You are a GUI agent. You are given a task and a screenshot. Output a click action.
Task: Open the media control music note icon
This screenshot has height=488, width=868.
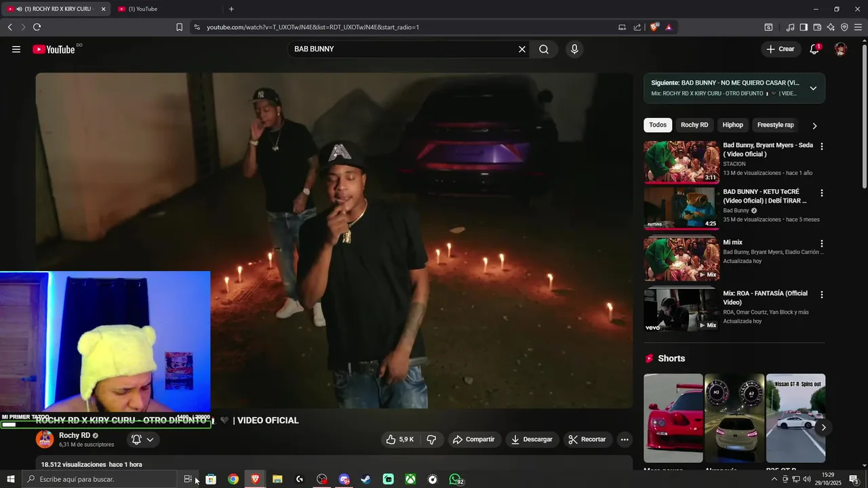pos(790,27)
